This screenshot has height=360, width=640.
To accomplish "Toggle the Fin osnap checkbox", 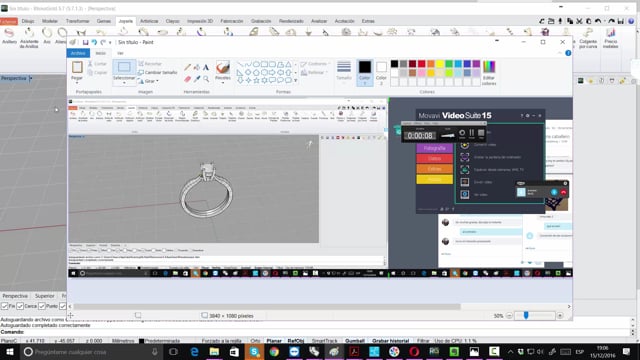I will click(4, 306).
